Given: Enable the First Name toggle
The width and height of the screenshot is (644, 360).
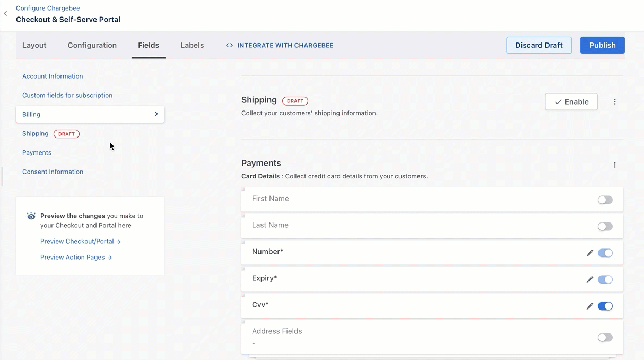Looking at the screenshot, I should point(605,200).
